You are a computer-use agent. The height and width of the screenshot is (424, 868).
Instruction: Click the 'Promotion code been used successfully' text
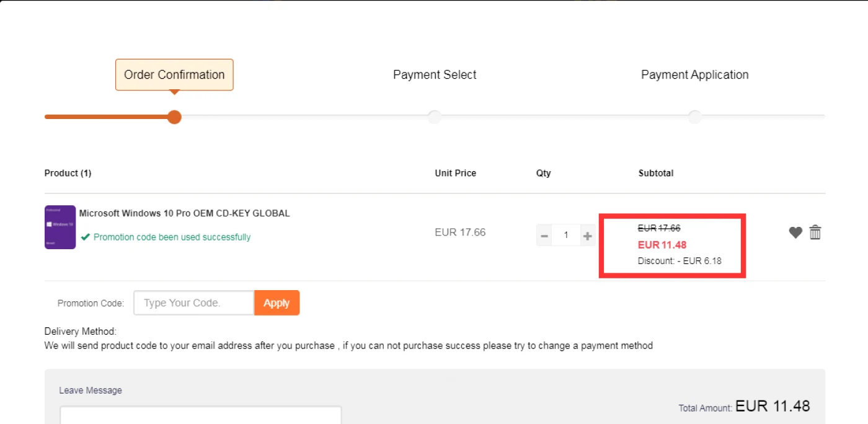(172, 237)
